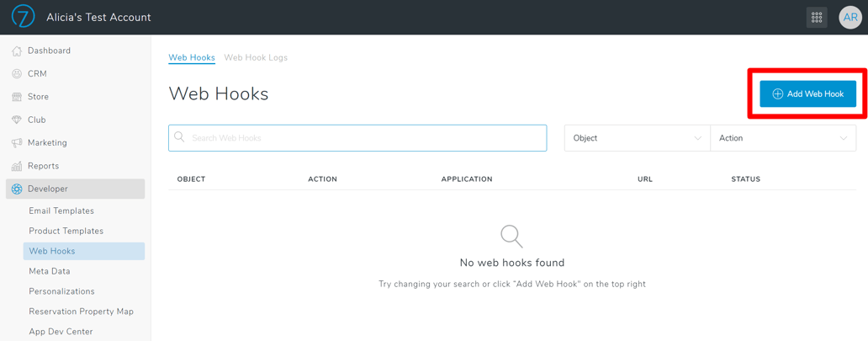Open Email Templates in the sidebar
Screen dimensions: 868x341
tap(61, 211)
